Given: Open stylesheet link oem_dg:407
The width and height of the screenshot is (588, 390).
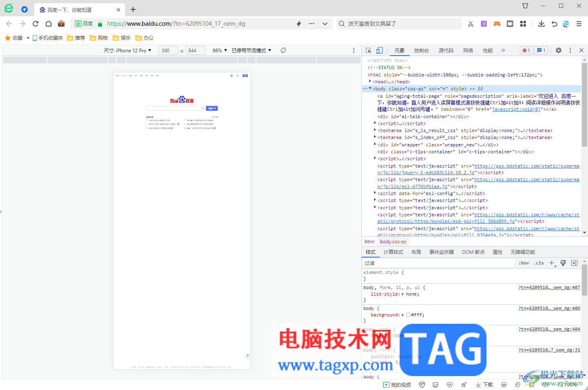Looking at the screenshot, I should pos(549,287).
